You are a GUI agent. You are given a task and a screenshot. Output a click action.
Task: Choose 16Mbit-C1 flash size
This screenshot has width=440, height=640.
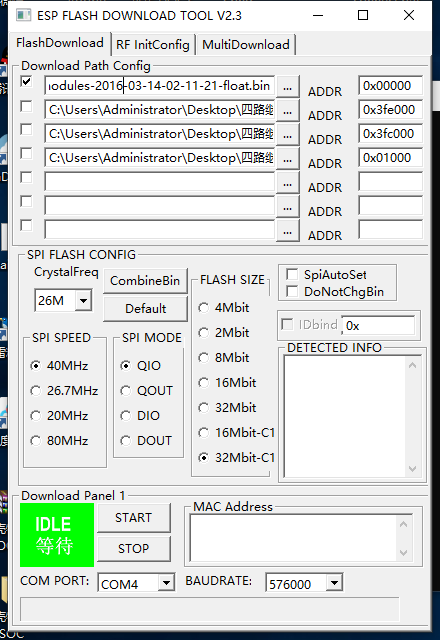(203, 433)
